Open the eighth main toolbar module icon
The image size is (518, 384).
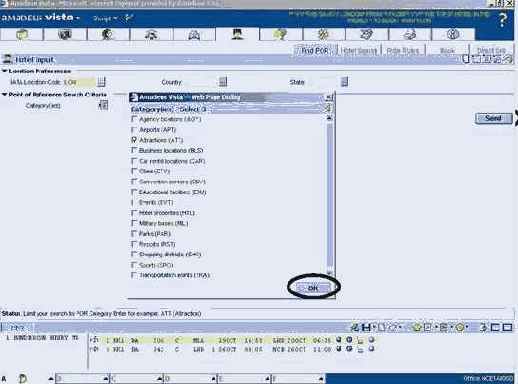point(324,34)
